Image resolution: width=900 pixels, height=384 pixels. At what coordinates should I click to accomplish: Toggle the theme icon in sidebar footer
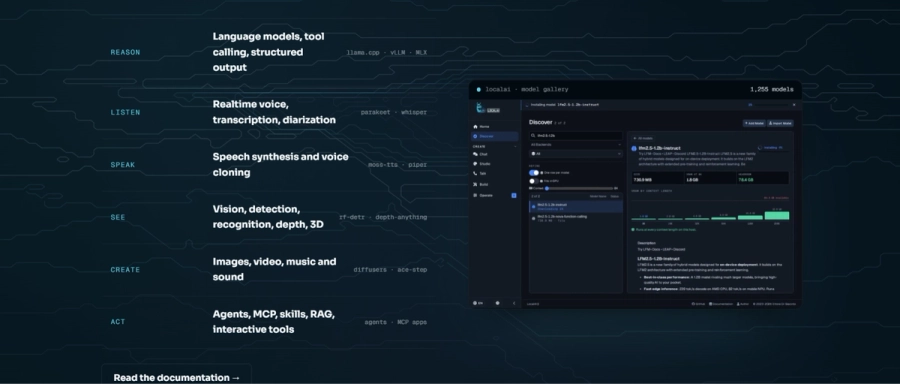(x=497, y=303)
